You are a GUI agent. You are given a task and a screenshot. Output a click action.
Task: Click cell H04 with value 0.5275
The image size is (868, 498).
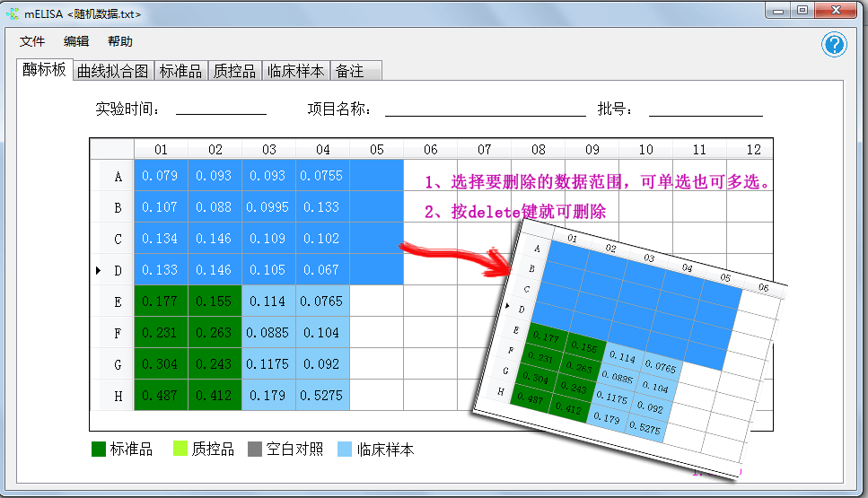point(323,395)
